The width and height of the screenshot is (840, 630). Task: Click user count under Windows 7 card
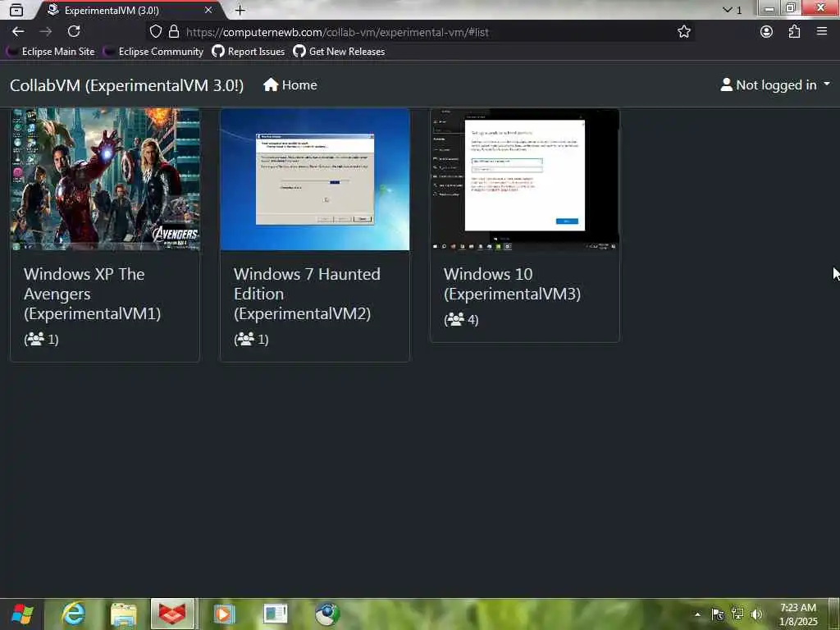click(251, 339)
